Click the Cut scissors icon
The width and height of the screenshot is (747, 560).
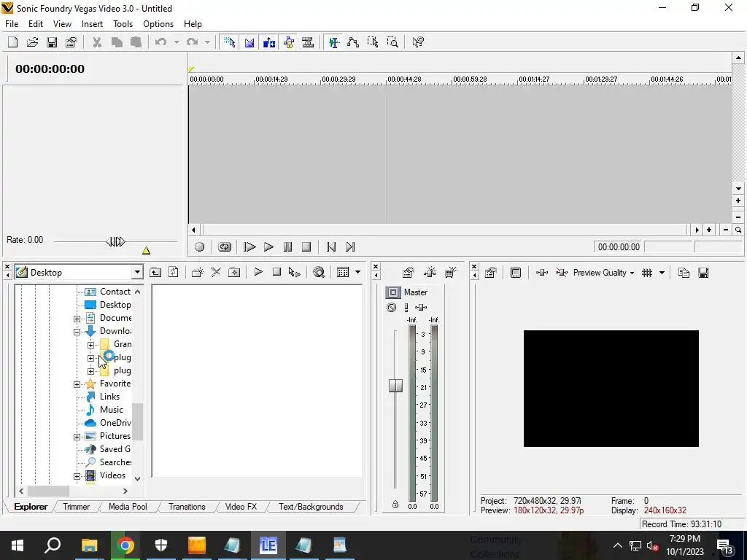pos(97,42)
